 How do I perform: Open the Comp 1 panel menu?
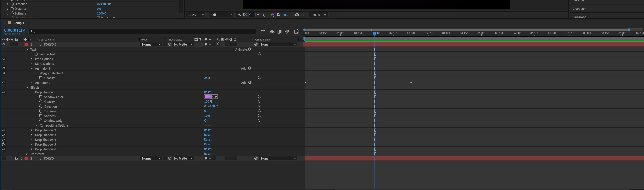(x=28, y=23)
